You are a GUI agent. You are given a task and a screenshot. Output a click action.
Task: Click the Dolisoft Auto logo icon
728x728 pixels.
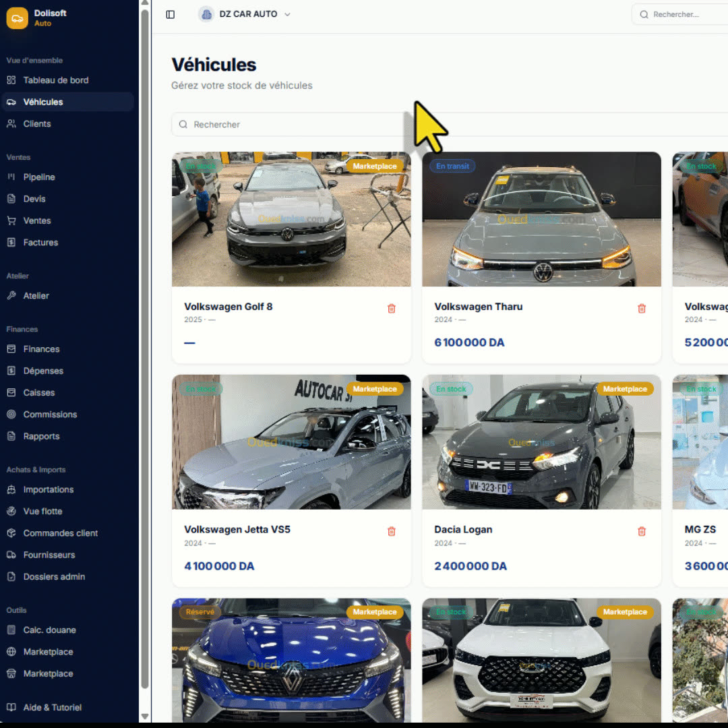point(17,18)
